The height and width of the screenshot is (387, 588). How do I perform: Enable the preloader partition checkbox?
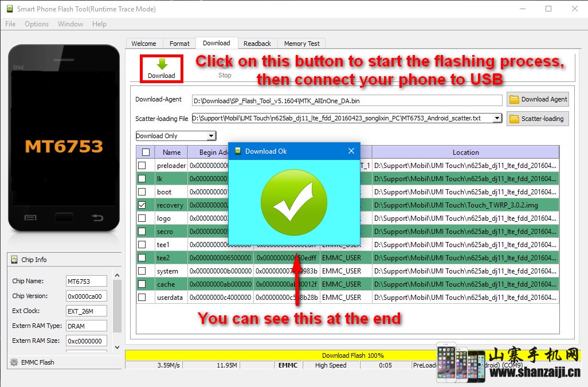(x=142, y=165)
